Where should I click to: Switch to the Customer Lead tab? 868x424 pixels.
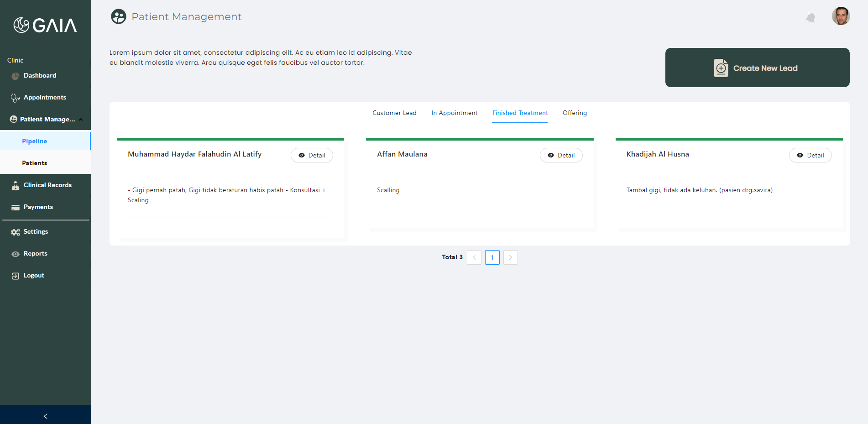[x=394, y=113]
